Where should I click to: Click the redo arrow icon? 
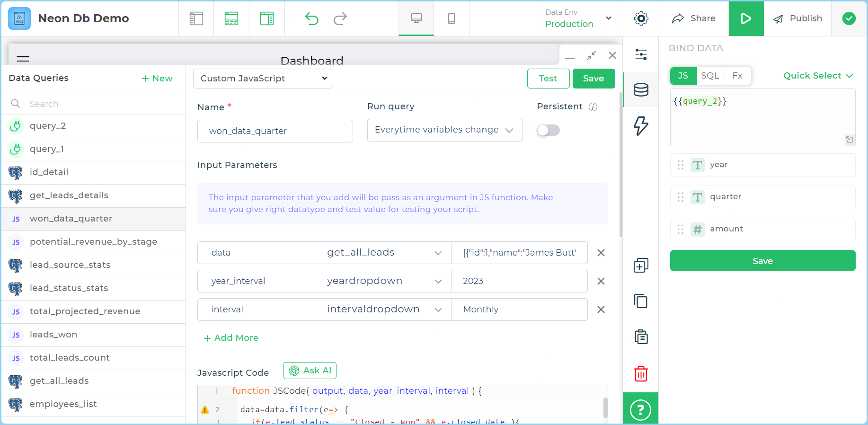coord(340,18)
